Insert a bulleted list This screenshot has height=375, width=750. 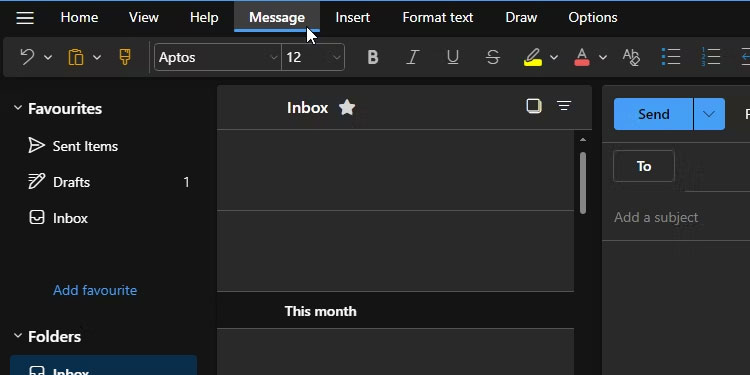[x=671, y=57]
